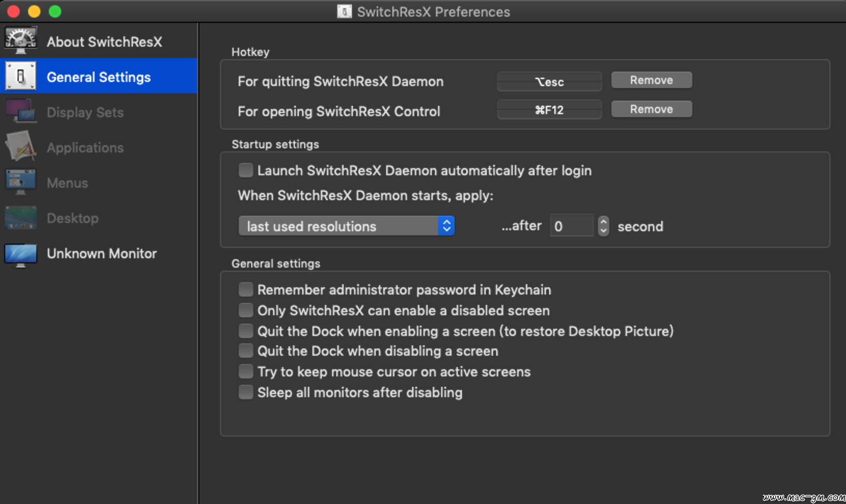Click the 'For opening SwitchResX Control' label
Screen dimensions: 846x504
point(339,111)
